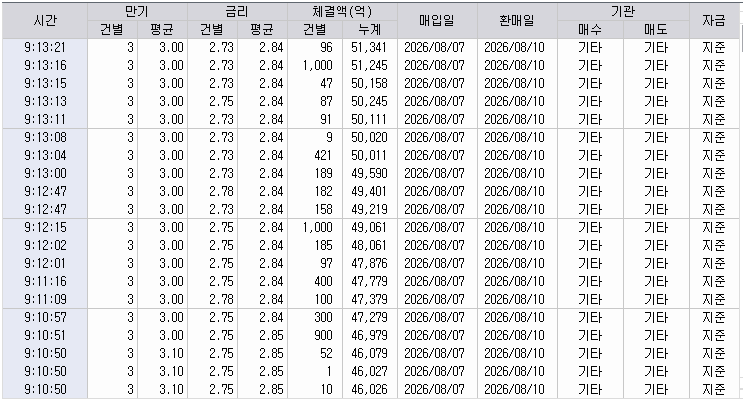Select the 만기 group header
Screen dimensions: 743x402
(137, 11)
